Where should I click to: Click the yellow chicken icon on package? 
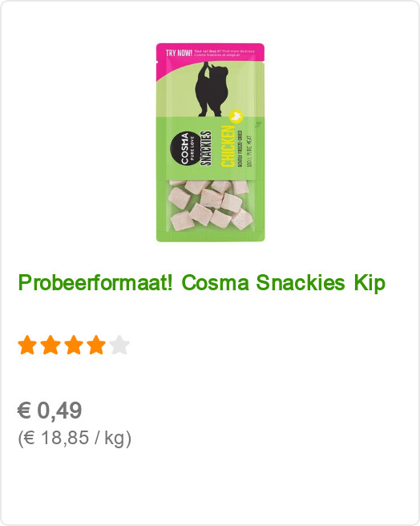pos(236,115)
